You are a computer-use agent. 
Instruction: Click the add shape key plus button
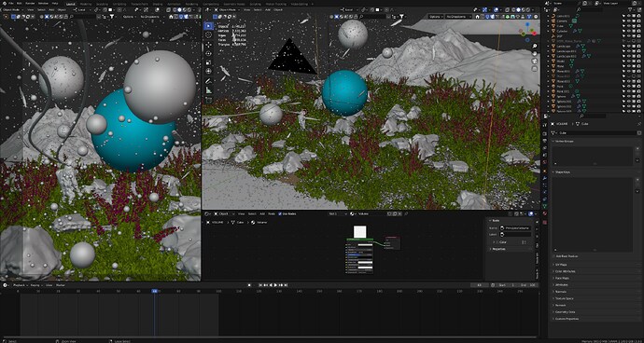point(637,180)
